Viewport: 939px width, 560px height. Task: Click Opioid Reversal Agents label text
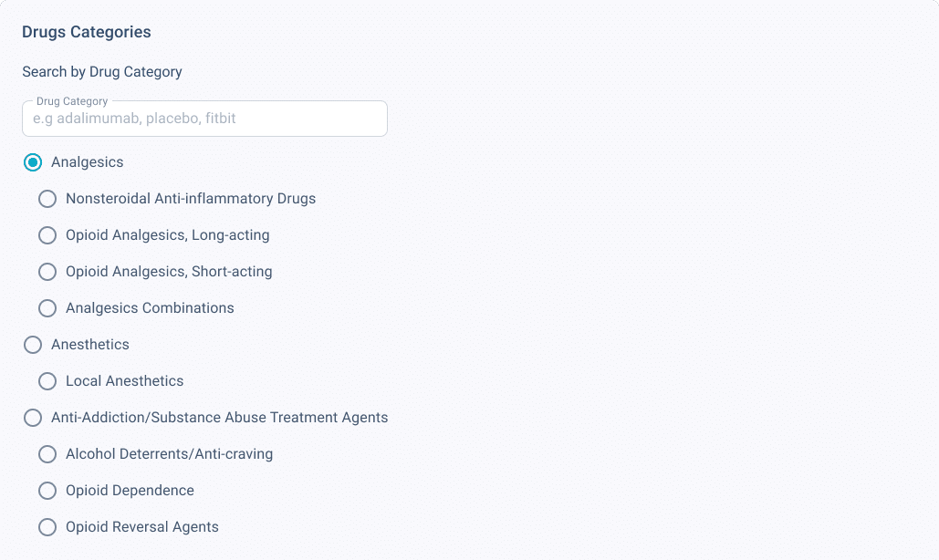(x=141, y=527)
